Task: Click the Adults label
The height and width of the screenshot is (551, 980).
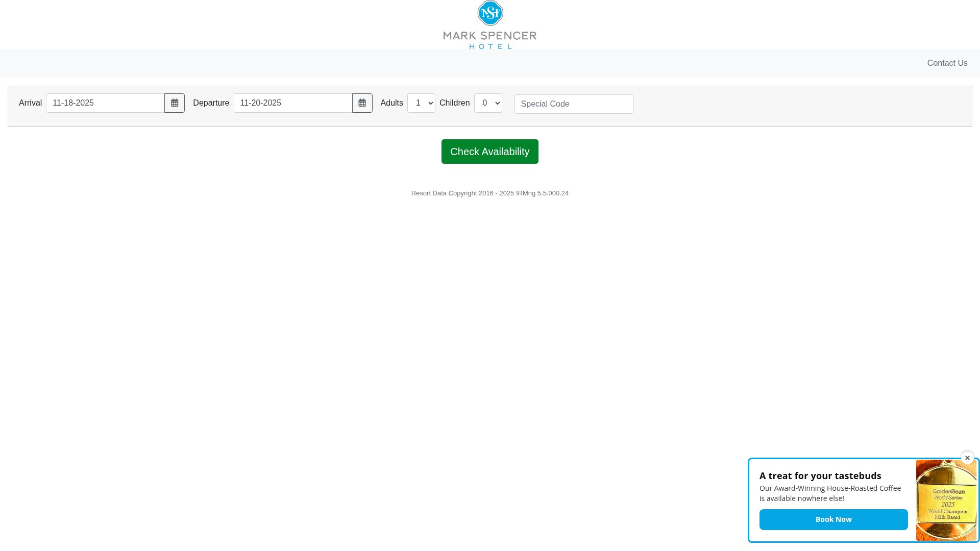Action: pos(391,103)
